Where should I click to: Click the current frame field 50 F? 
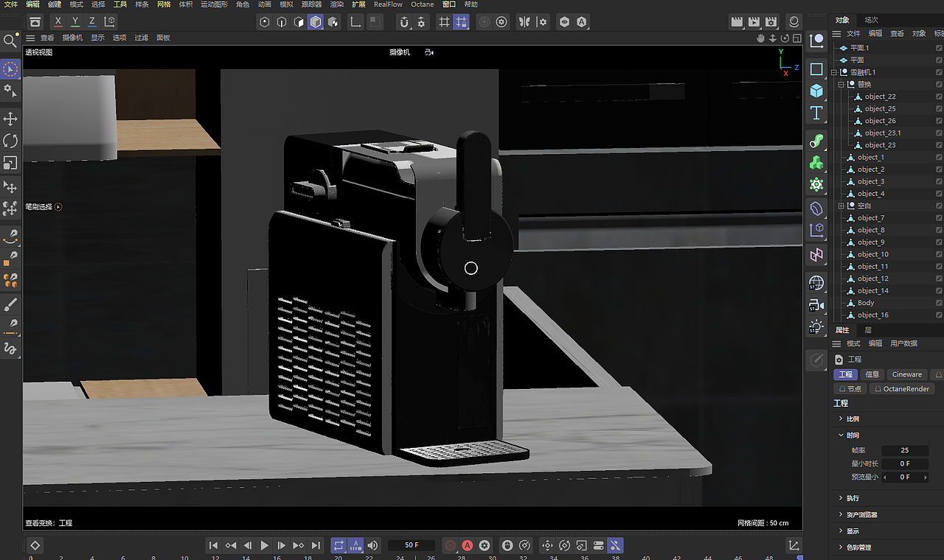click(x=412, y=545)
